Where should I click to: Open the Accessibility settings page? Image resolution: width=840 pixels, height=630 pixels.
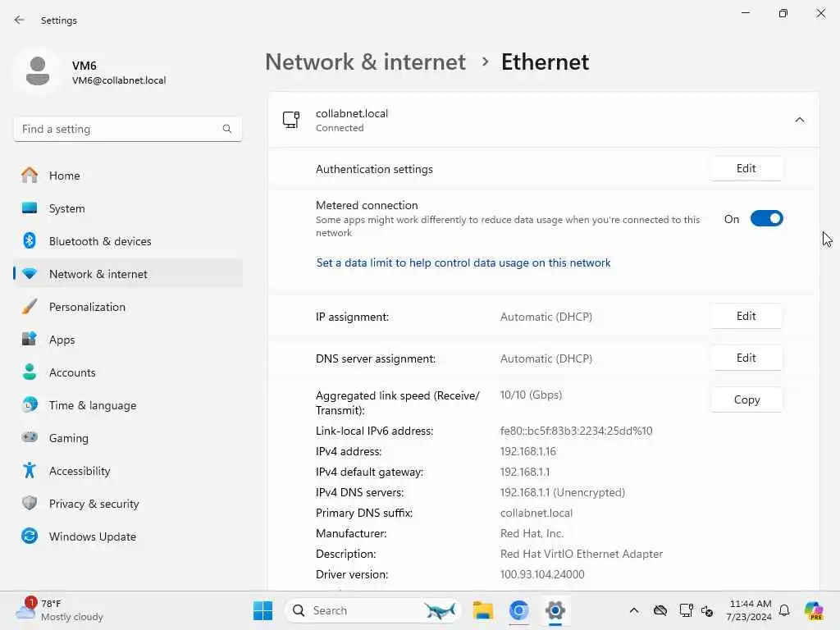[x=79, y=471]
